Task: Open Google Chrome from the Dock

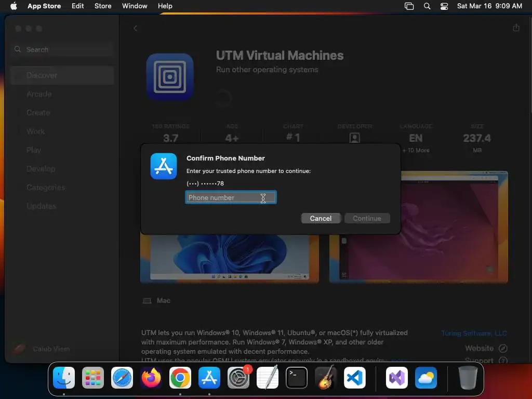Action: click(180, 378)
